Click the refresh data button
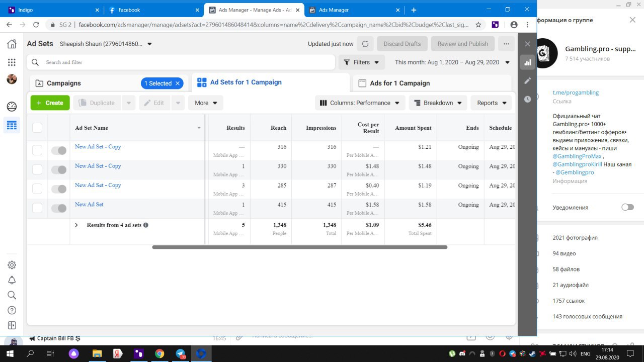The width and height of the screenshot is (644, 362). pyautogui.click(x=365, y=44)
